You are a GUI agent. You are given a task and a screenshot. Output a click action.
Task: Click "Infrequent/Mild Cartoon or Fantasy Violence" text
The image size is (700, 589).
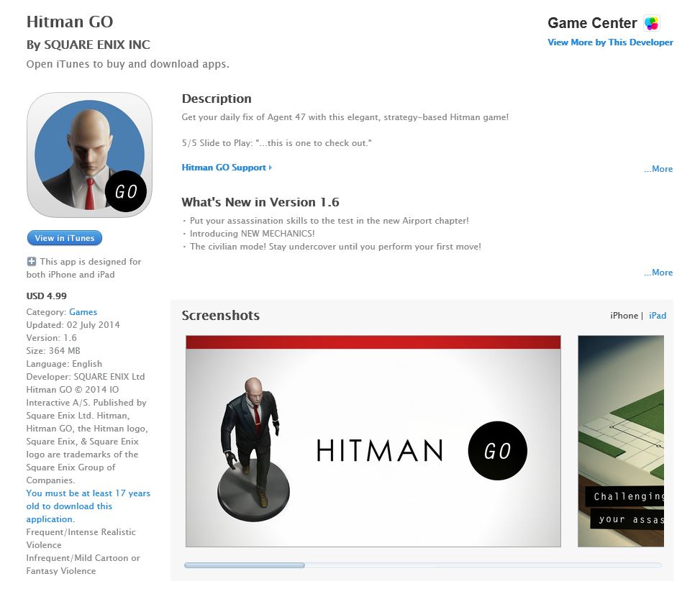83,565
